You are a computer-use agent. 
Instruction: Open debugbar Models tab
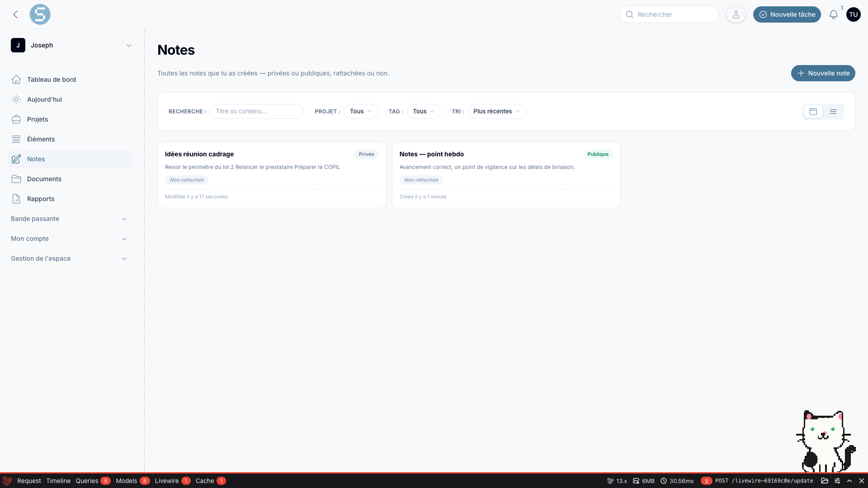[x=132, y=481]
